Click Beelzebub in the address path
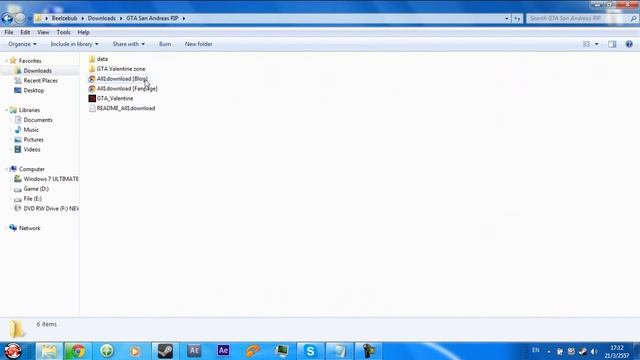 pyautogui.click(x=64, y=18)
